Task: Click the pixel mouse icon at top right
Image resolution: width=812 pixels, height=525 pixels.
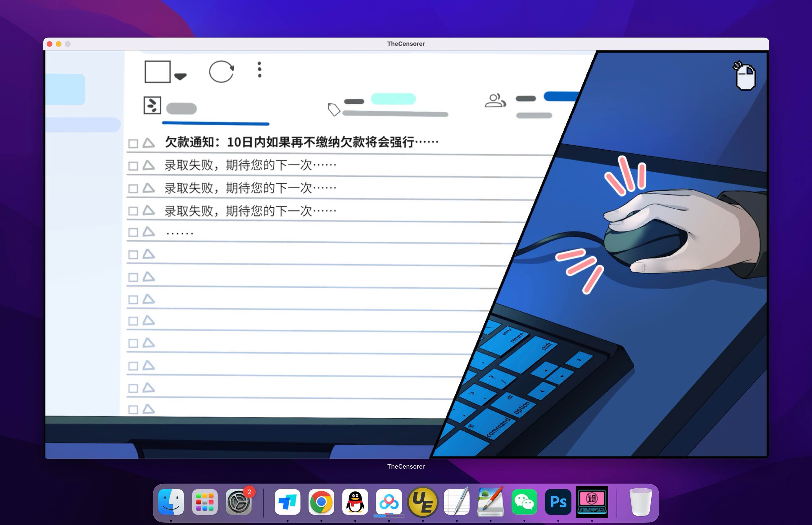Action: click(x=745, y=77)
